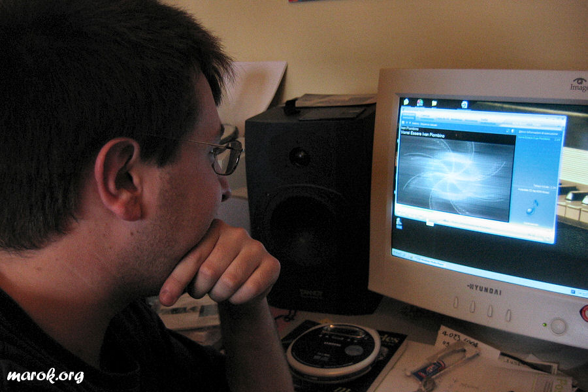Click the "Ivan Piombino" artist name above the title
Viewport: 588px width, 392px height.
[410, 129]
